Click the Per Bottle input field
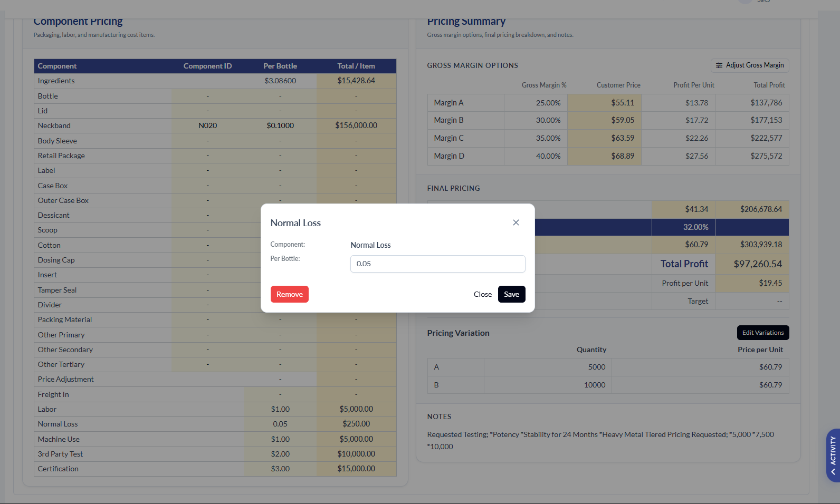The height and width of the screenshot is (504, 840). coord(437,264)
